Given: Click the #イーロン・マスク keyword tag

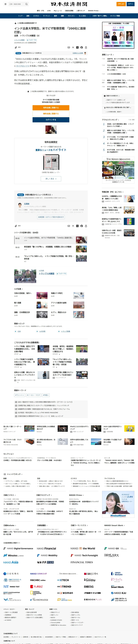Looking at the screenshot, I should (33, 395).
